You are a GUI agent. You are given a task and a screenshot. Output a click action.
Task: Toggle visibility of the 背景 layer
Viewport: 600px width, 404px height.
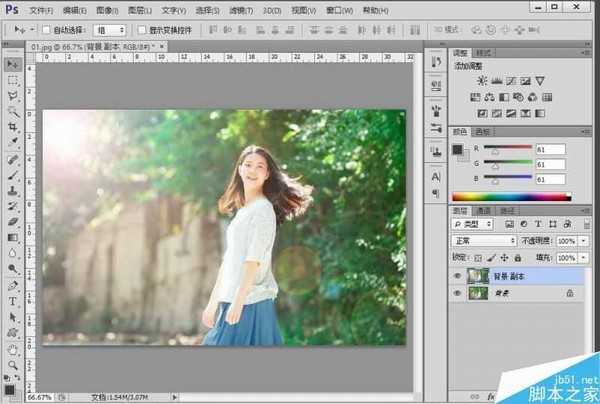459,294
